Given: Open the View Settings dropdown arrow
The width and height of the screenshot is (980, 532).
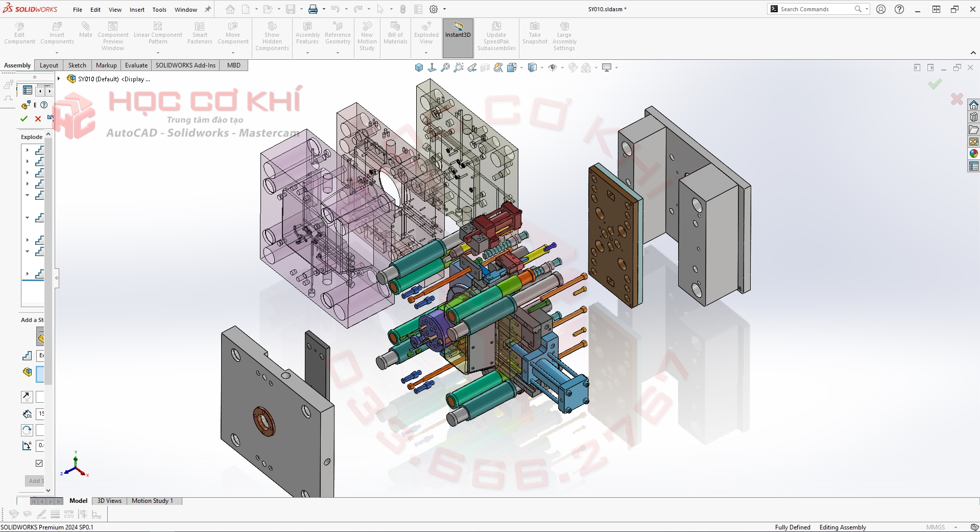Looking at the screenshot, I should click(x=616, y=67).
